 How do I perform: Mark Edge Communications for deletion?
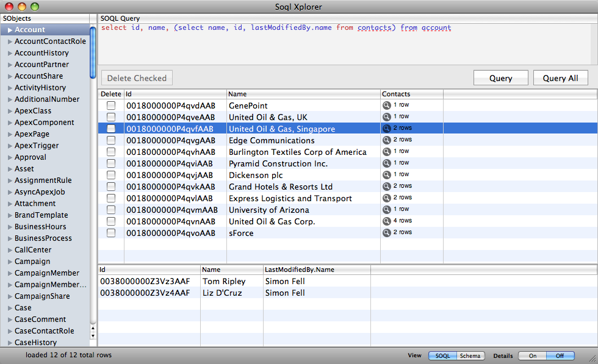click(111, 140)
